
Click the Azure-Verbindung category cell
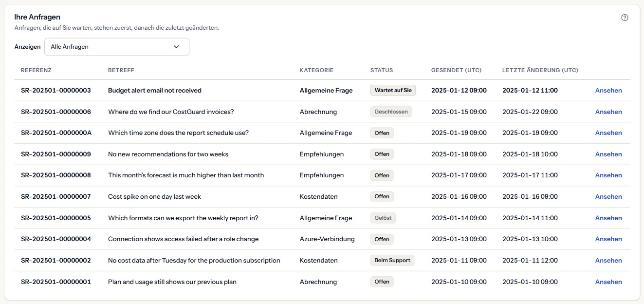[327, 239]
